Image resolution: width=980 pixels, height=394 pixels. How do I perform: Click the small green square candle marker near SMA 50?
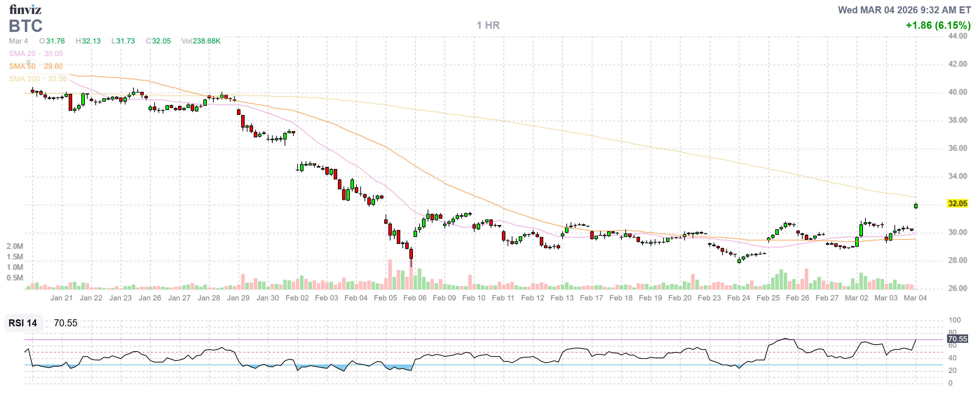click(28, 62)
